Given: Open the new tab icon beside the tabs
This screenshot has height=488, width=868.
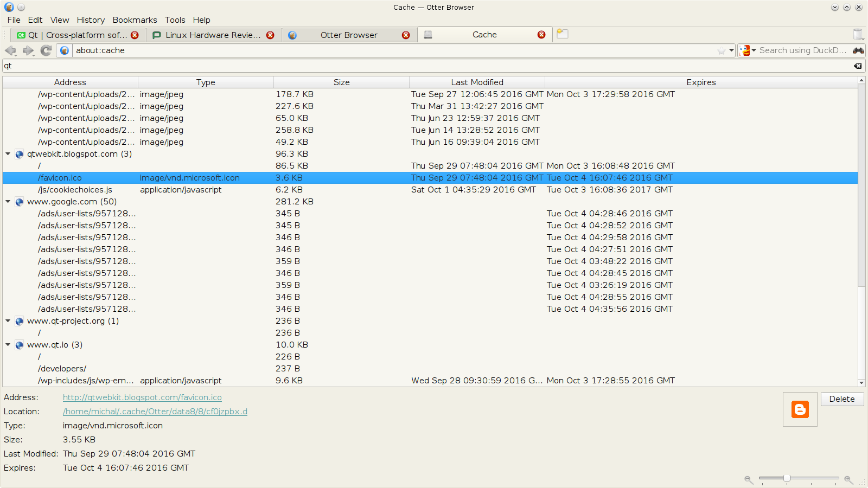Looking at the screenshot, I should [x=562, y=34].
